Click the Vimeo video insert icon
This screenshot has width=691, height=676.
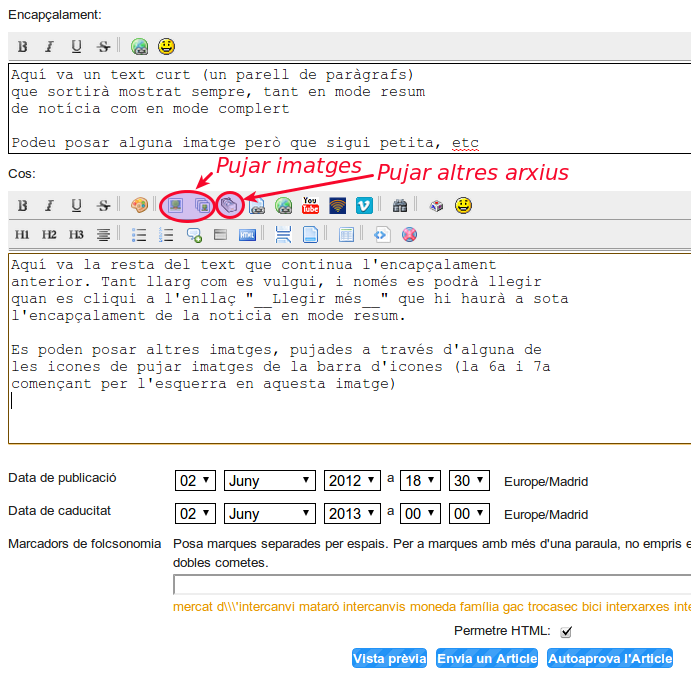365,205
